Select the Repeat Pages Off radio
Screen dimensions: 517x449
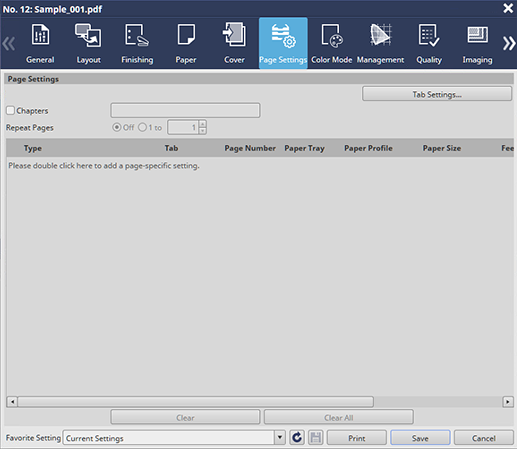click(116, 127)
